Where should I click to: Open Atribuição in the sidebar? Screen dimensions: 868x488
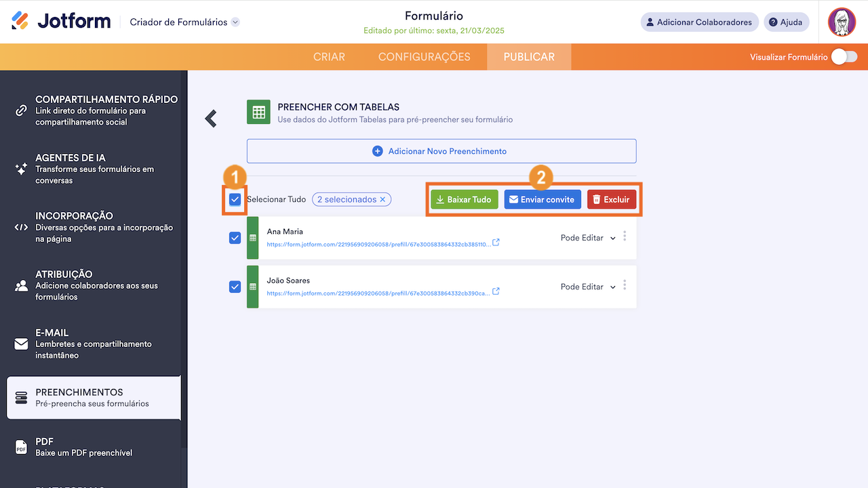(x=94, y=285)
